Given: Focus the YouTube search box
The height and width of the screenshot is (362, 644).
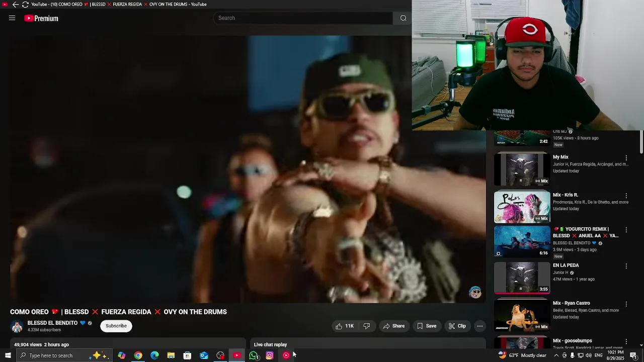Looking at the screenshot, I should point(303,18).
